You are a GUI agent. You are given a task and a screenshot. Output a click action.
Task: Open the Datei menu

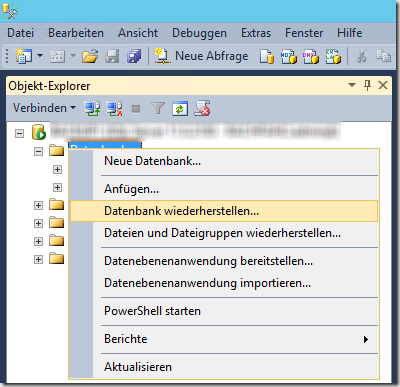[21, 33]
